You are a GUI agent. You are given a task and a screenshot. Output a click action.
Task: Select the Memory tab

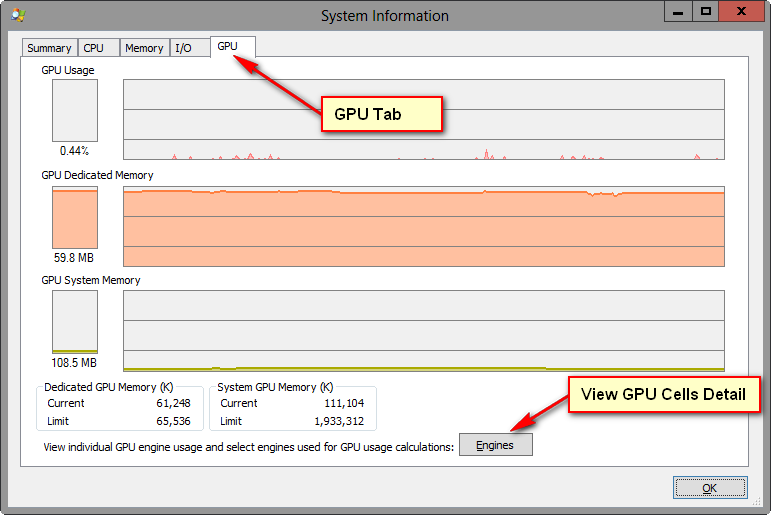tap(144, 48)
